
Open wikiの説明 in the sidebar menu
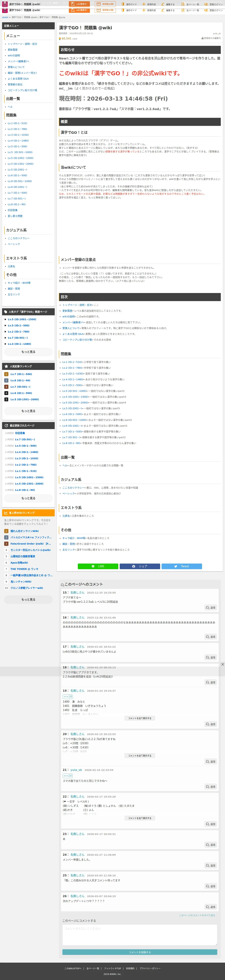[x=14, y=55]
